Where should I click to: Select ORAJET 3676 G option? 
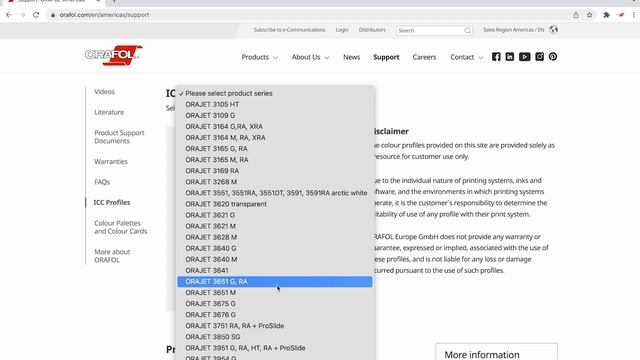[275, 315]
